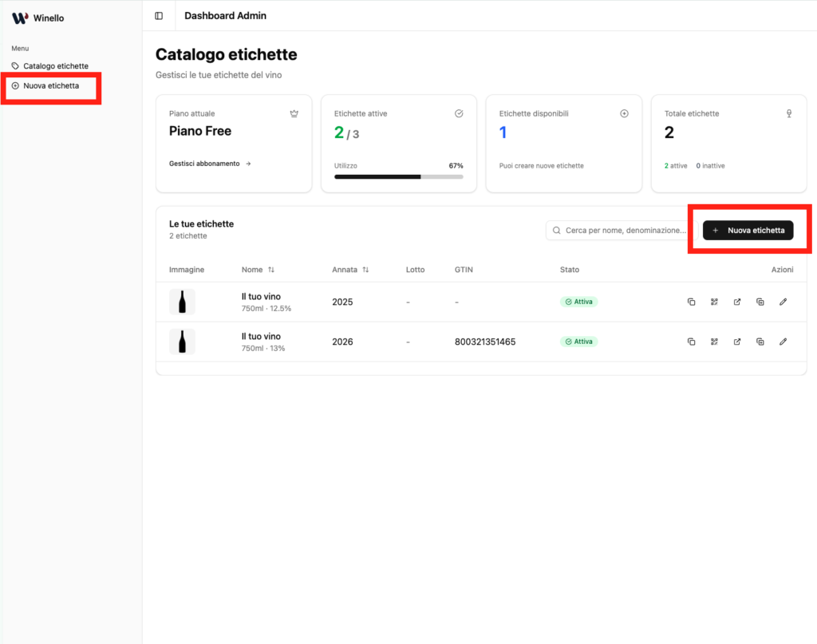Viewport: 817px width, 644px height.
Task: Show the QR code for the 2026 wine
Action: (714, 342)
